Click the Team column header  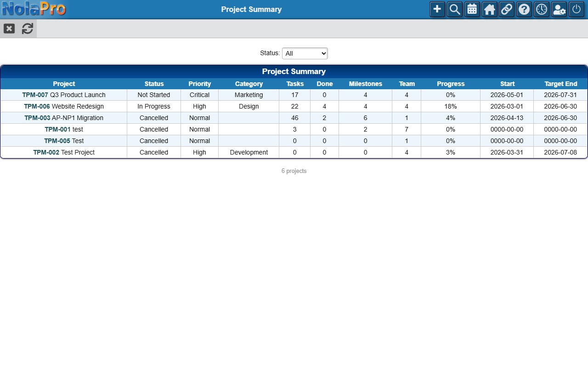tap(407, 84)
